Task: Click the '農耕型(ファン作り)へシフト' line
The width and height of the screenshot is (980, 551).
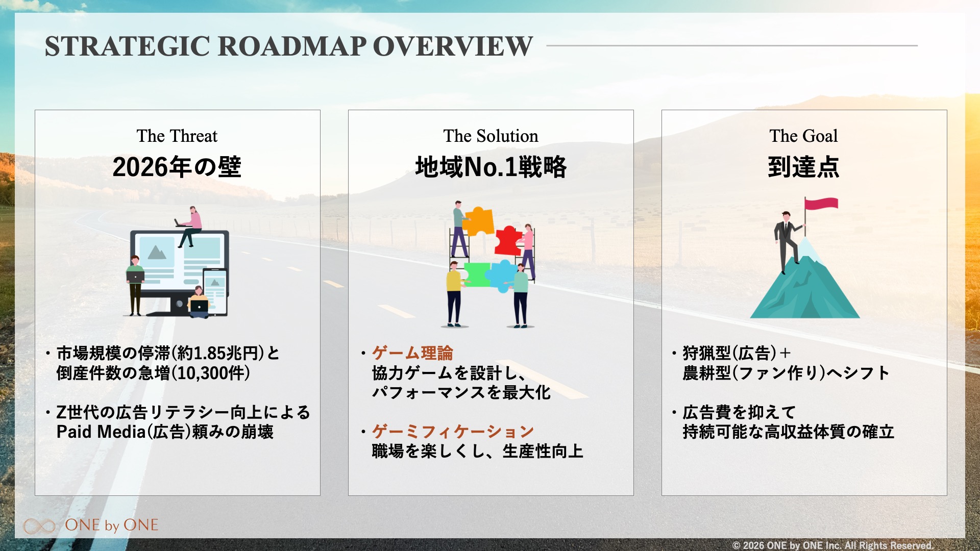Action: click(787, 373)
